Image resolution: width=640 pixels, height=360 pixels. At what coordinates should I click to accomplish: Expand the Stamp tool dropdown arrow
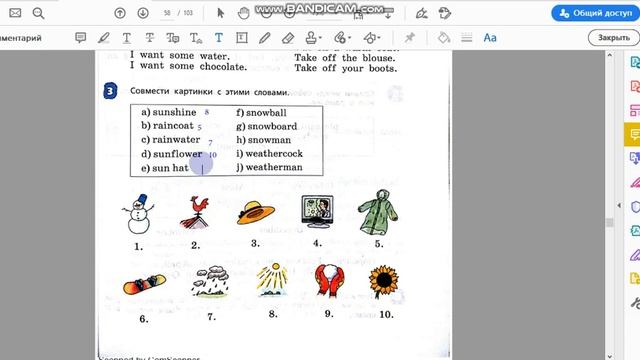pyautogui.click(x=320, y=38)
